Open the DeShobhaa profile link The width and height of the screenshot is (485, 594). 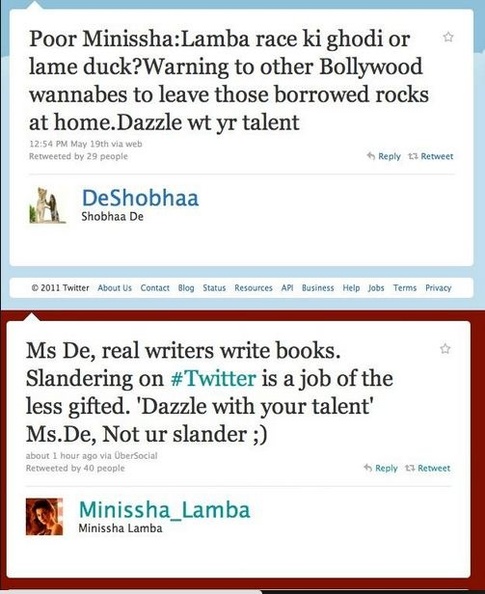[x=140, y=198]
